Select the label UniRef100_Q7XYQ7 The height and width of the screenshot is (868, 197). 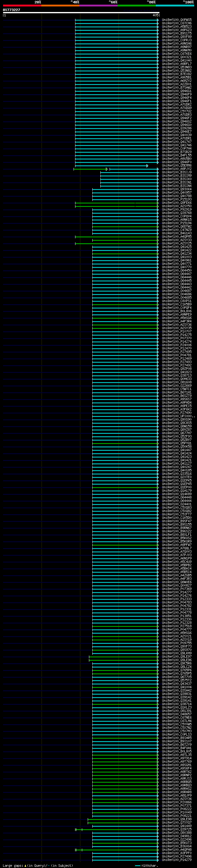point(177,822)
